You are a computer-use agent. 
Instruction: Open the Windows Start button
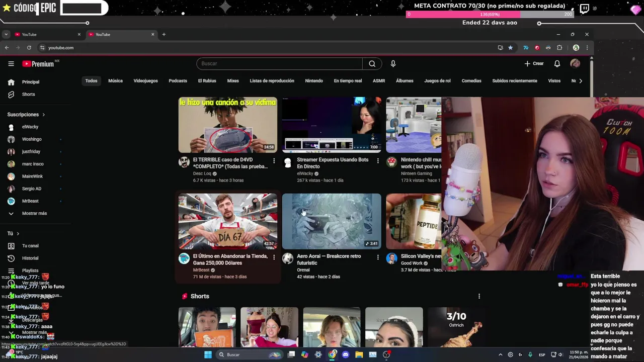pyautogui.click(x=208, y=354)
